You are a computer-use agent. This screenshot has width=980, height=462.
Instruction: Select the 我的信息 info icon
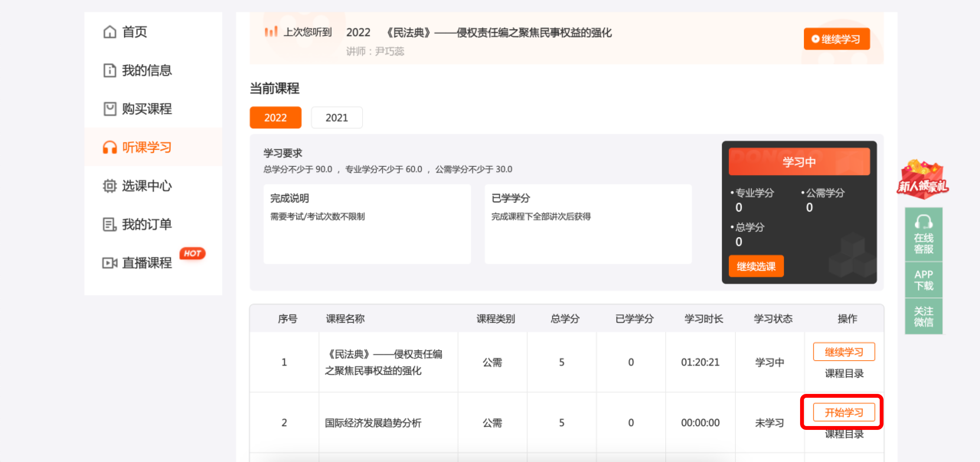coord(110,71)
